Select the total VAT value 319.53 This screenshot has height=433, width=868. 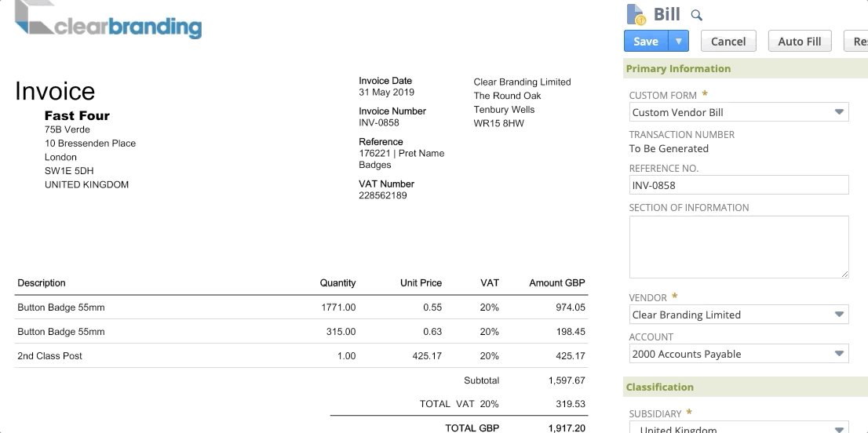pyautogui.click(x=571, y=404)
